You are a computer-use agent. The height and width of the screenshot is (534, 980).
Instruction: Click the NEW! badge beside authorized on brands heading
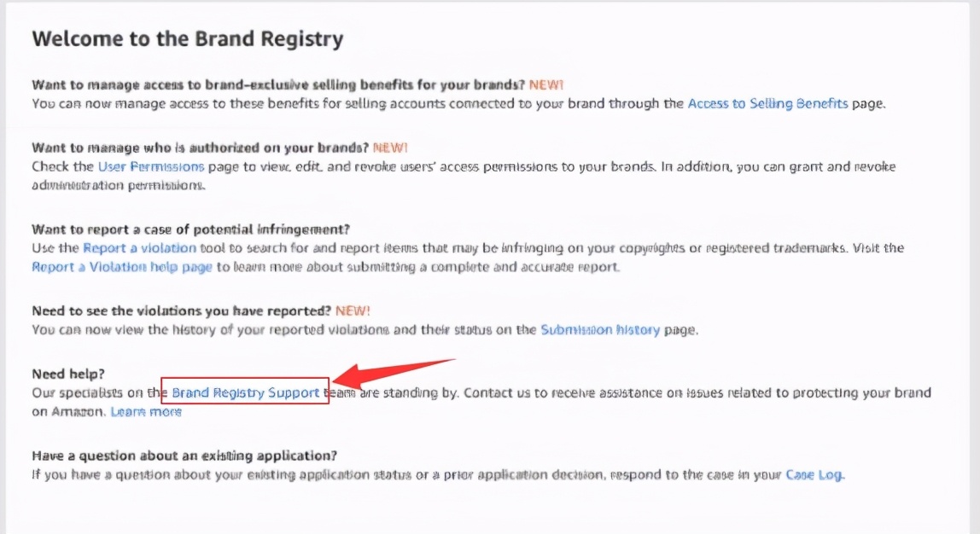[390, 148]
